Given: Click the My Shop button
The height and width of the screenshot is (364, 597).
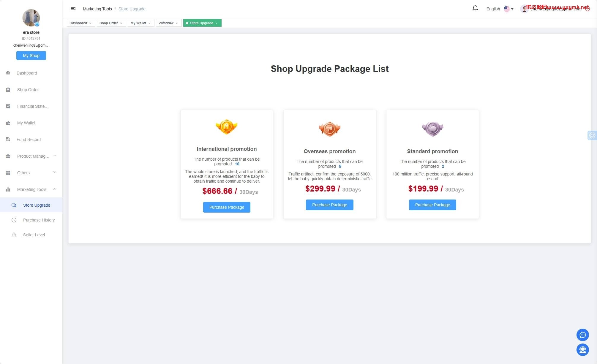Looking at the screenshot, I should click(x=31, y=56).
